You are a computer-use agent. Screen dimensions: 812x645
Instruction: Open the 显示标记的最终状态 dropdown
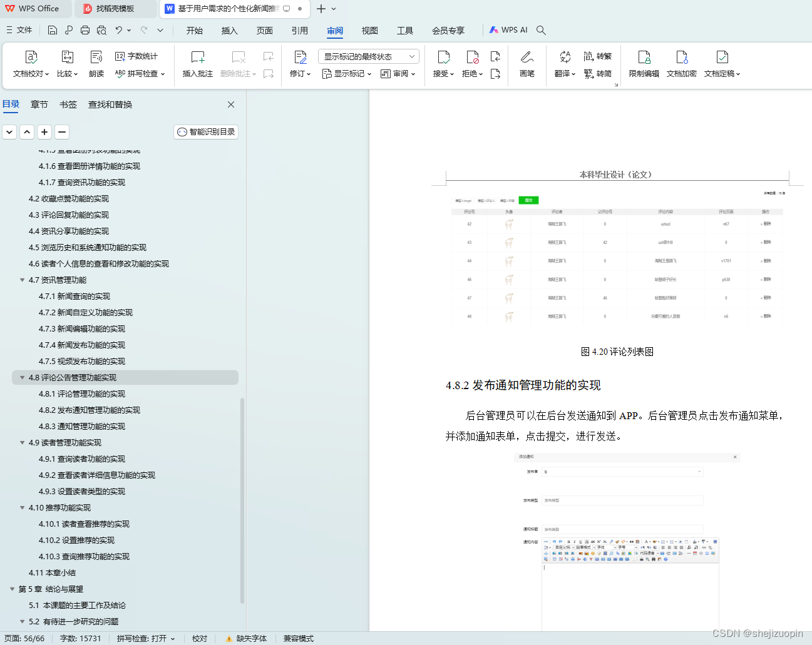pyautogui.click(x=367, y=56)
